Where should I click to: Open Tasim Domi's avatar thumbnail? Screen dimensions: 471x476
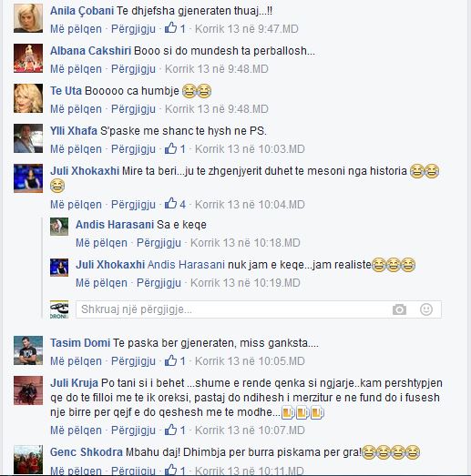pos(28,350)
